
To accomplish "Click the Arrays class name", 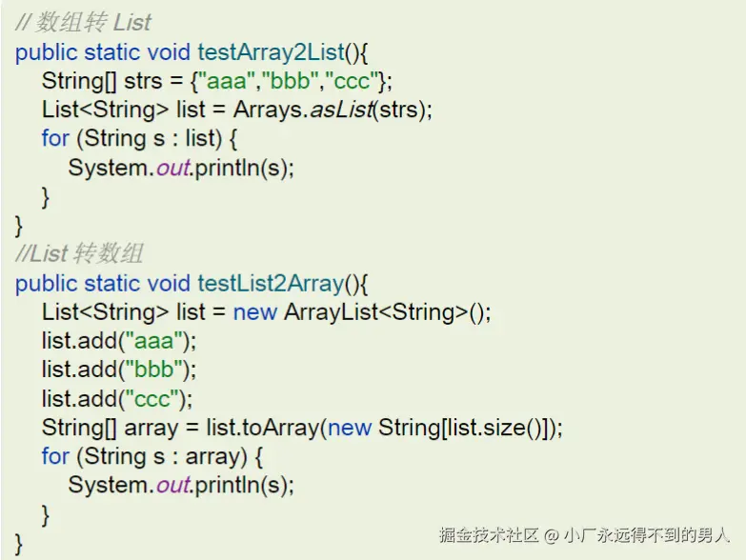I will pos(268,110).
